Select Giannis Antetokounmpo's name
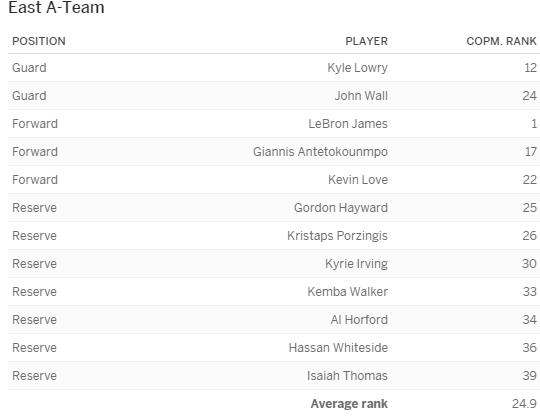Screen dimensions: 540x417 point(320,152)
